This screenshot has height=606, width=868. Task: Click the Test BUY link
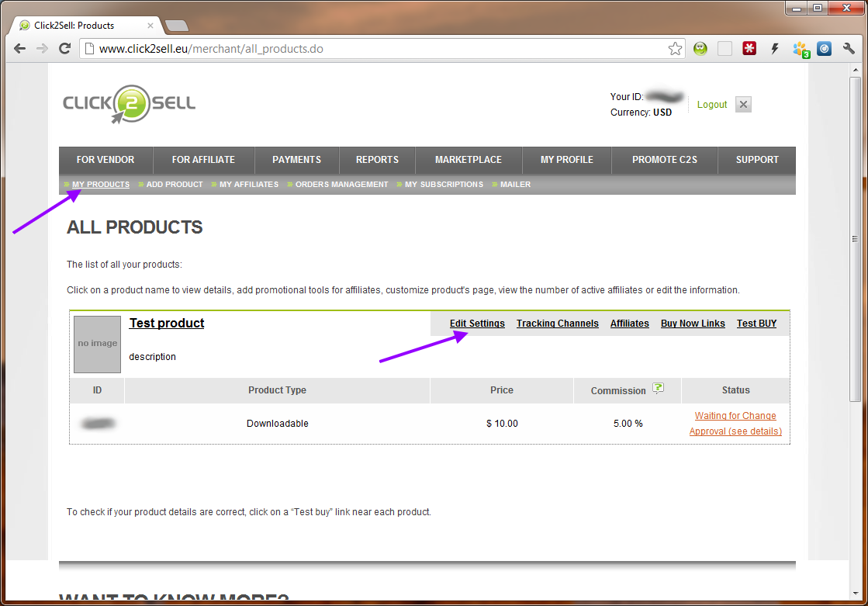(x=756, y=324)
